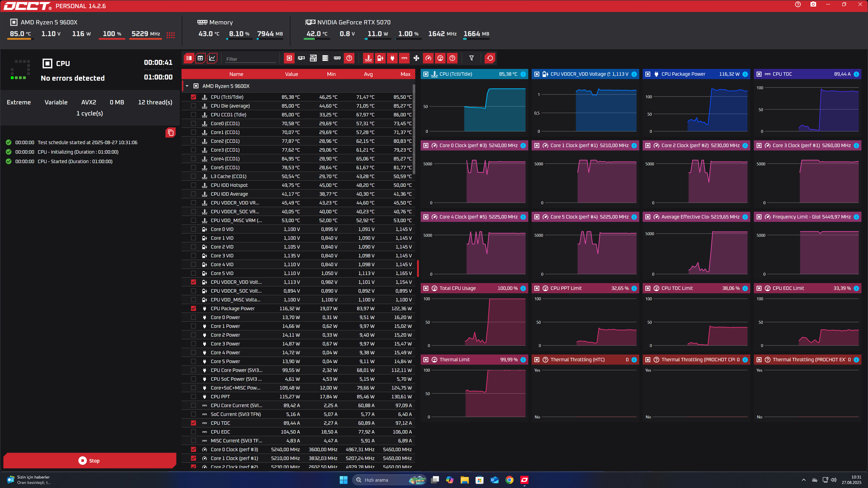Collapse the AMD Ryzen 5 9600X sensor group
This screenshot has width=868, height=488.
tap(187, 86)
